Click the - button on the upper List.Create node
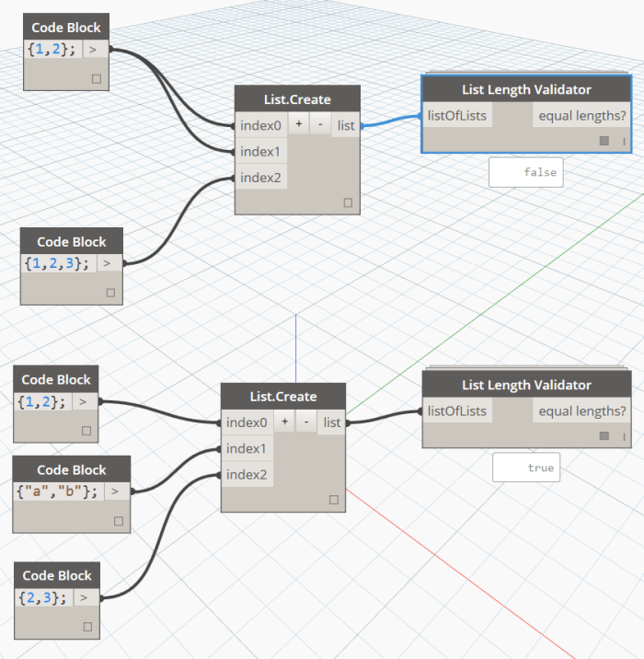 [319, 125]
